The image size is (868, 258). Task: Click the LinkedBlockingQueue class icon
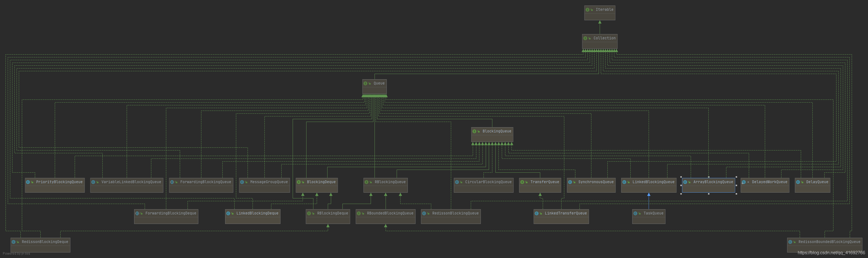click(x=624, y=182)
